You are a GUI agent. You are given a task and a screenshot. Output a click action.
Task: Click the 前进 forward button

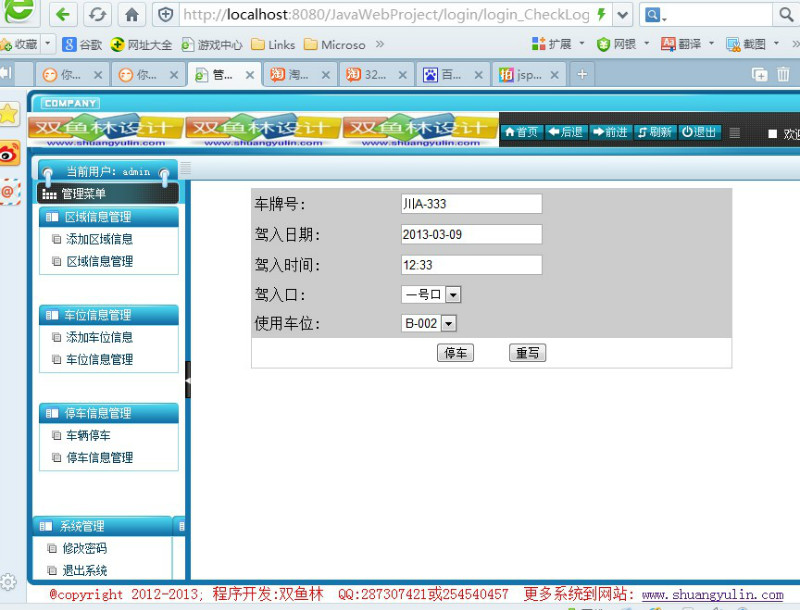[x=610, y=132]
